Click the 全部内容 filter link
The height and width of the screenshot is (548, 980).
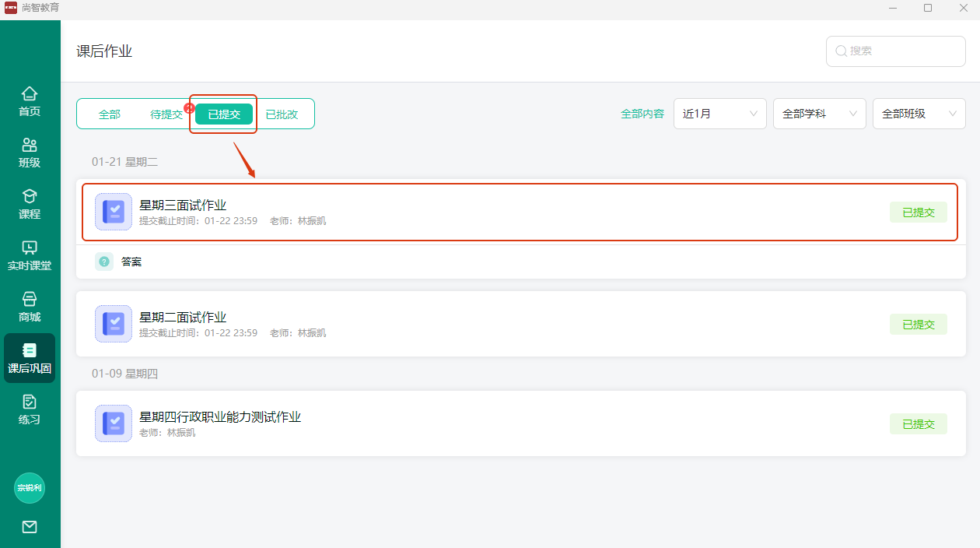(x=642, y=114)
